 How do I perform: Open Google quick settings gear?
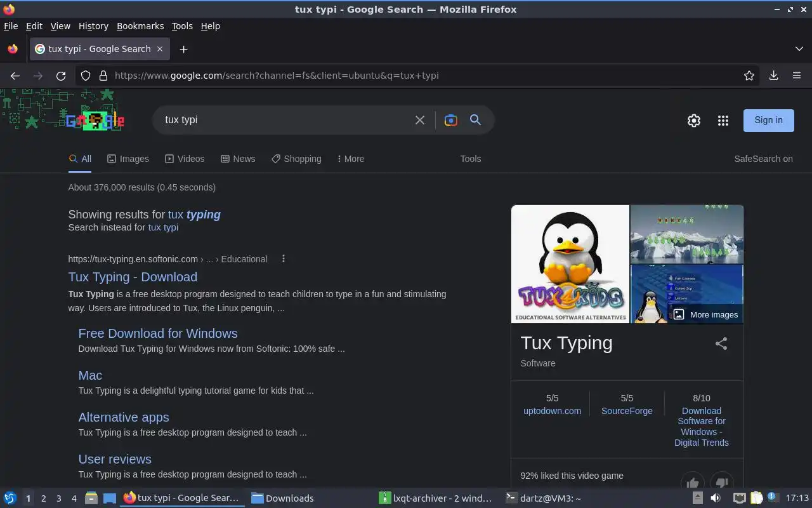click(x=694, y=121)
